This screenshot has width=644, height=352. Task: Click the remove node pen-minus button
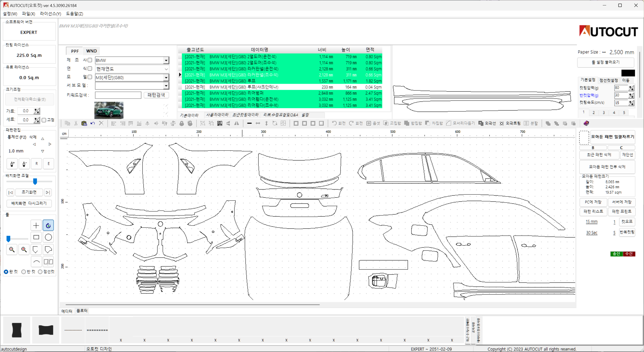point(24,164)
